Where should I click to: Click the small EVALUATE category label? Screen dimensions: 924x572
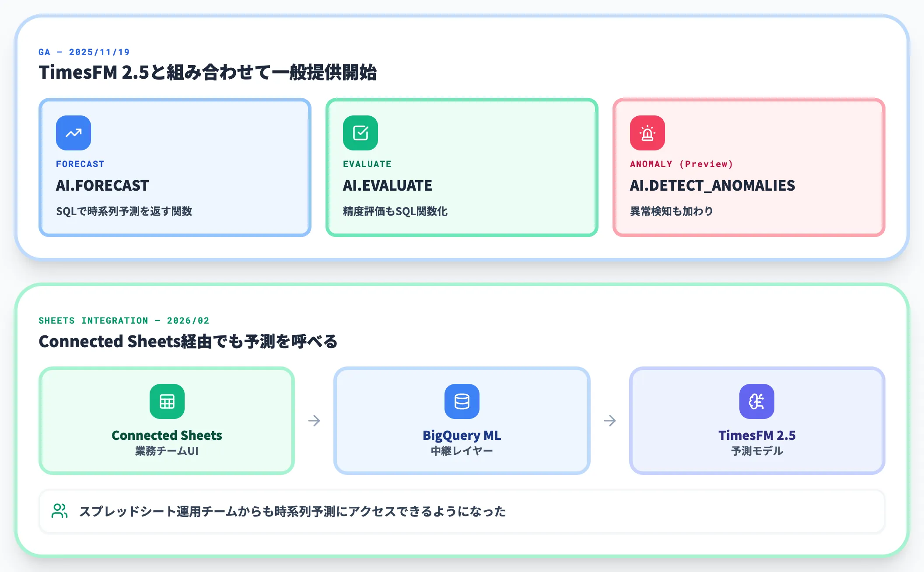pyautogui.click(x=367, y=164)
